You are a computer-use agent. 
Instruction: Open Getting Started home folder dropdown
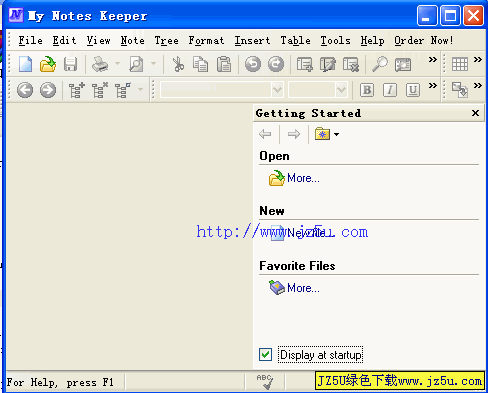click(x=336, y=134)
